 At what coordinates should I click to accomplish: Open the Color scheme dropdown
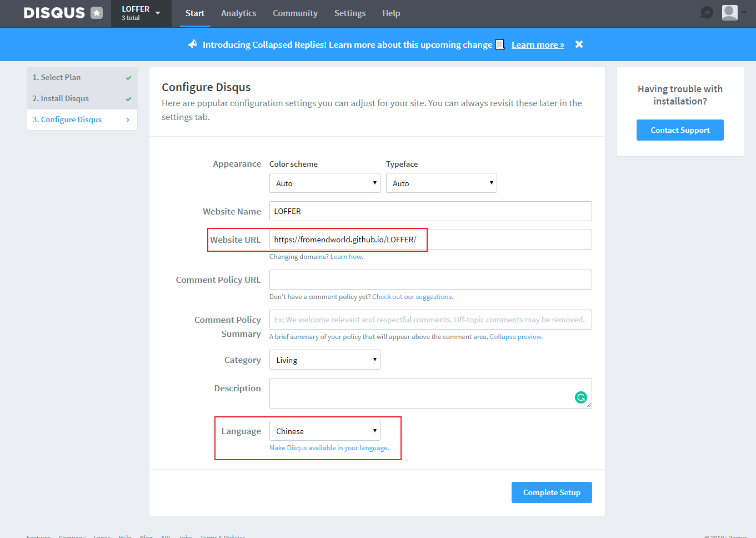[325, 183]
